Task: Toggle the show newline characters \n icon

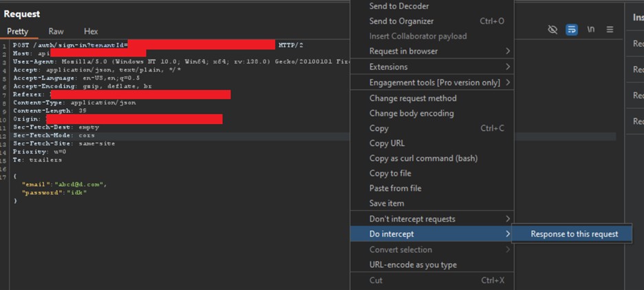Action: click(591, 30)
